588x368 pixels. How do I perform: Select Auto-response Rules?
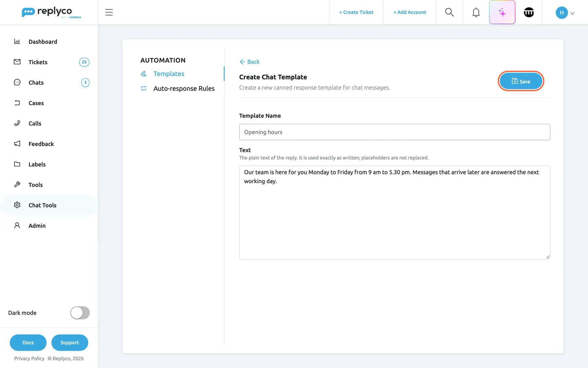coord(184,89)
